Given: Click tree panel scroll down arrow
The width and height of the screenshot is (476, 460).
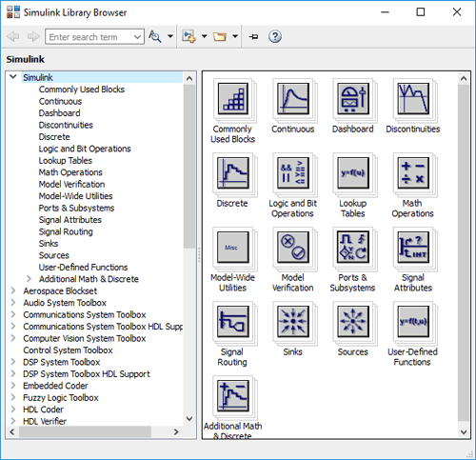Looking at the screenshot, I should tap(189, 418).
